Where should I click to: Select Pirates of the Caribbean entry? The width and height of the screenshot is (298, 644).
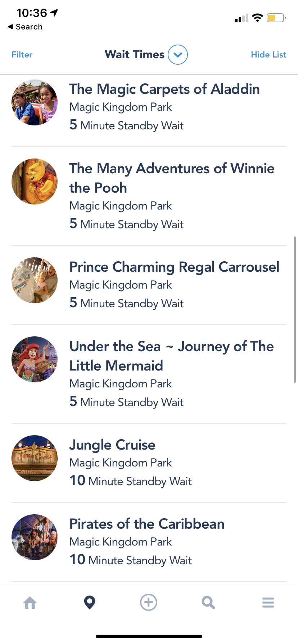147,524
